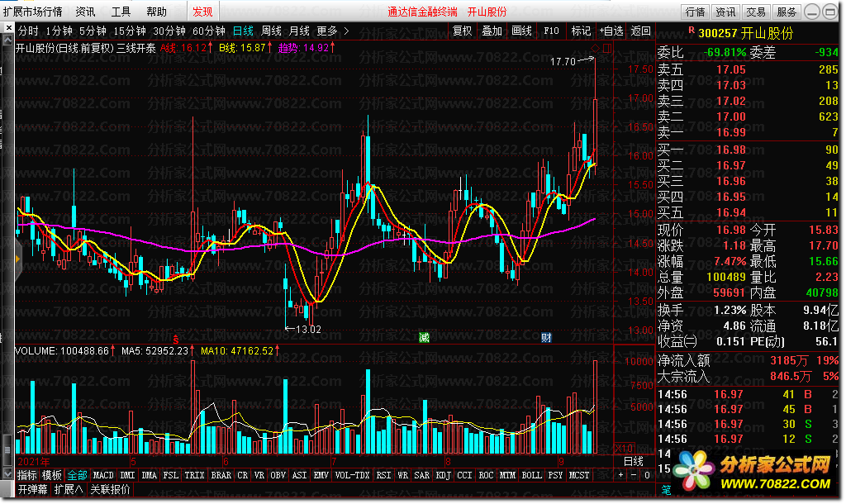Choose the VOL-TDX indicator

352,475
